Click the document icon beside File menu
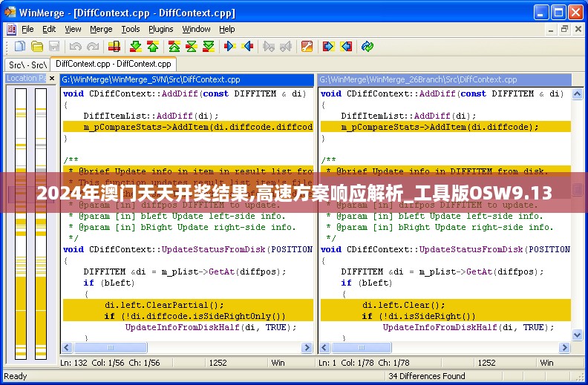The image size is (588, 385). pyautogui.click(x=11, y=29)
